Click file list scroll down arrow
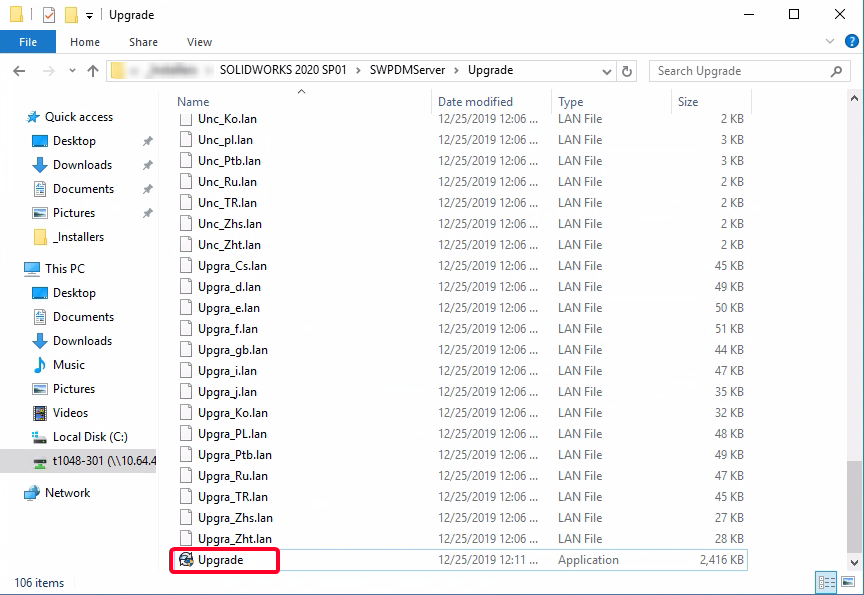Image resolution: width=864 pixels, height=595 pixels. pos(854,562)
